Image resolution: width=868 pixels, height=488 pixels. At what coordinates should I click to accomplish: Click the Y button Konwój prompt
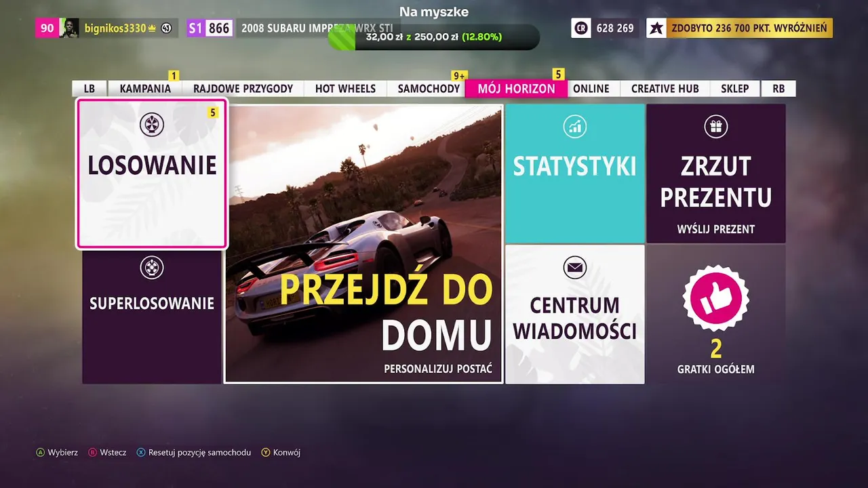[x=281, y=453]
